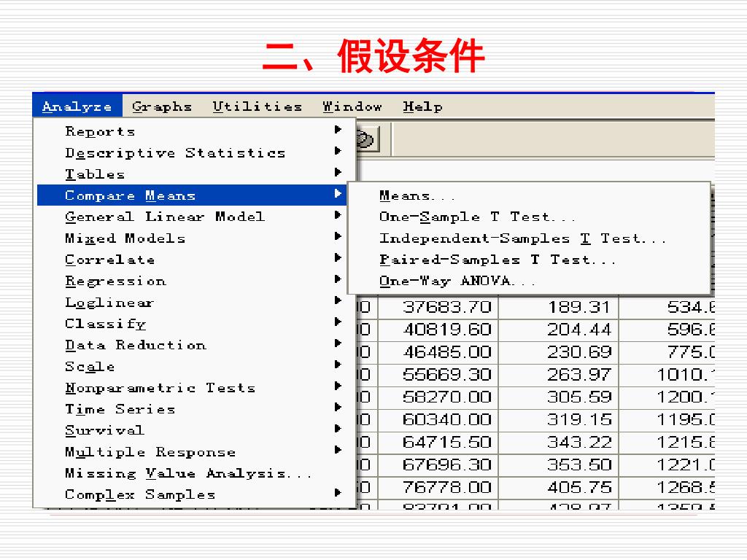Open the Analyze menu
Viewport: 747px width, 560px height.
pos(77,106)
